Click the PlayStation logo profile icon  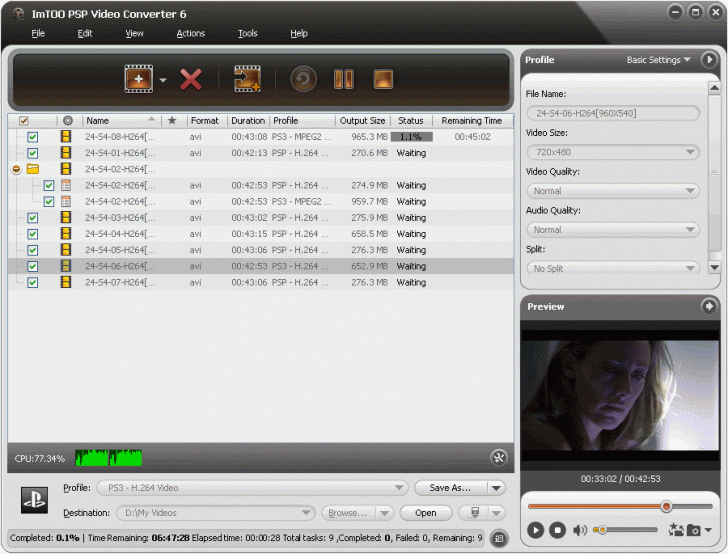[34, 500]
